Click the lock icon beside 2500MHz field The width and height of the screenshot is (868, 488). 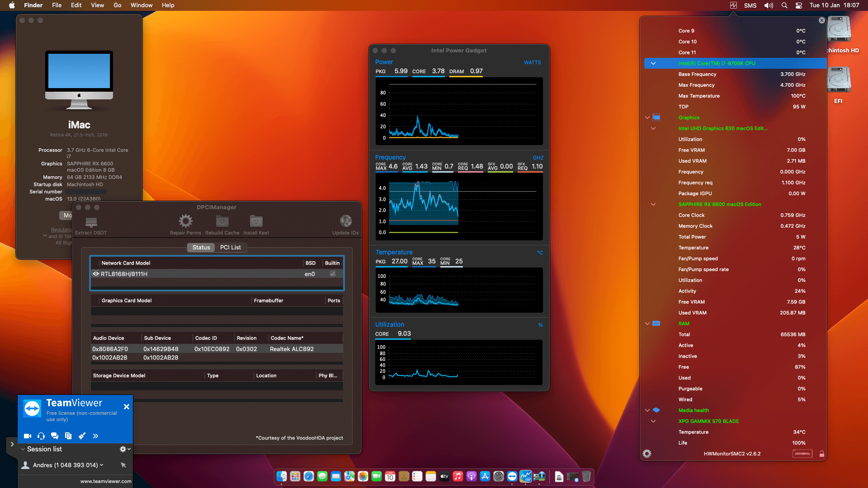click(821, 454)
